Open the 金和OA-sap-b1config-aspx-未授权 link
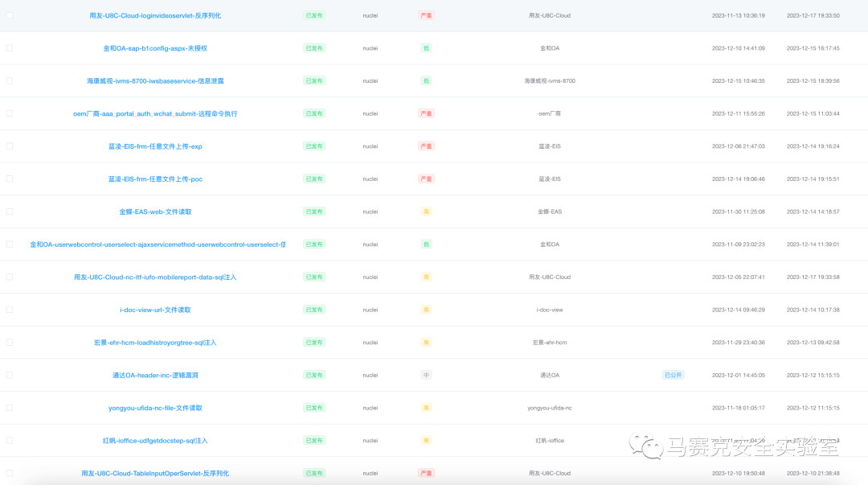This screenshot has width=868, height=485. point(155,48)
